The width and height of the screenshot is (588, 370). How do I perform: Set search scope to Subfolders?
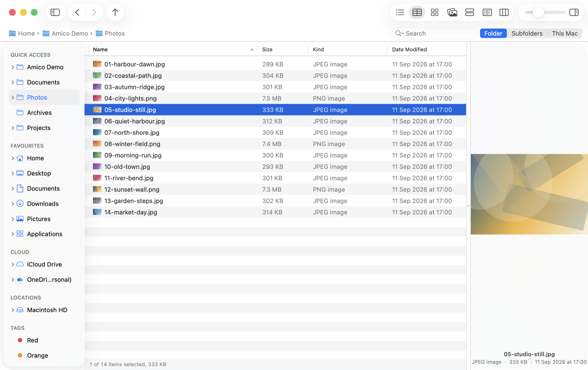[x=527, y=33]
